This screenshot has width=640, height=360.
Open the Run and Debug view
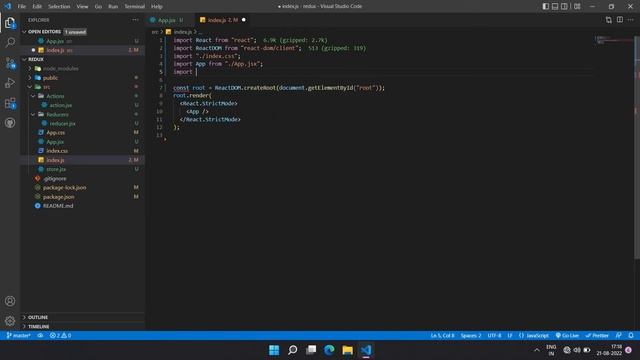[x=10, y=82]
